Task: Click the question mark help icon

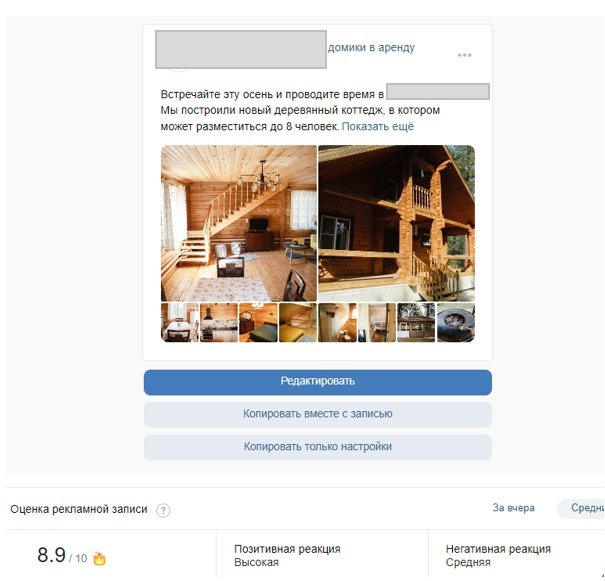Action: pyautogui.click(x=163, y=510)
